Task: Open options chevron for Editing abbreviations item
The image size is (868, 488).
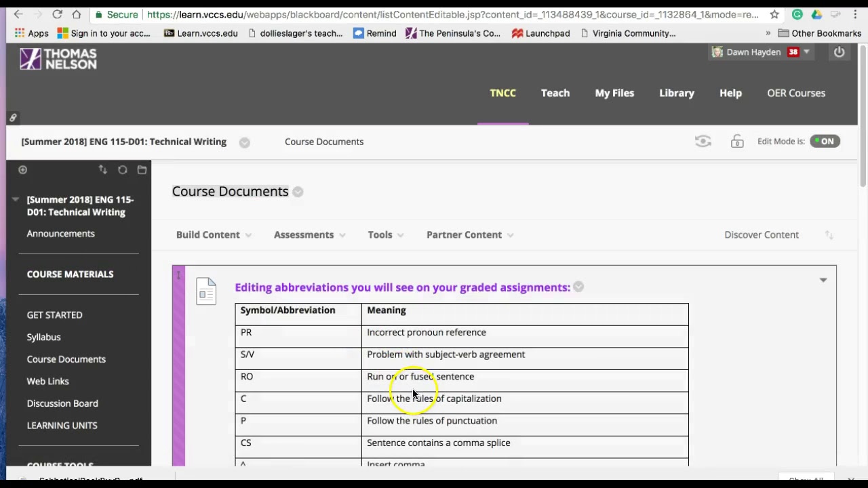Action: click(578, 287)
